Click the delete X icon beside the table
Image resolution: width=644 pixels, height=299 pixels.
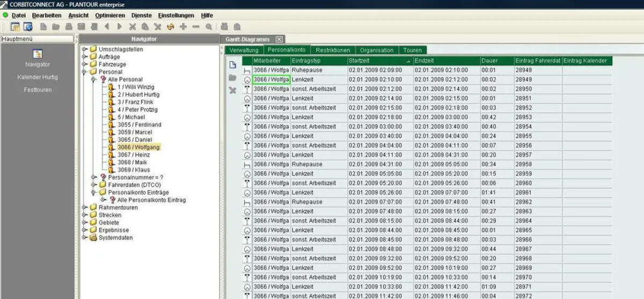pos(233,90)
